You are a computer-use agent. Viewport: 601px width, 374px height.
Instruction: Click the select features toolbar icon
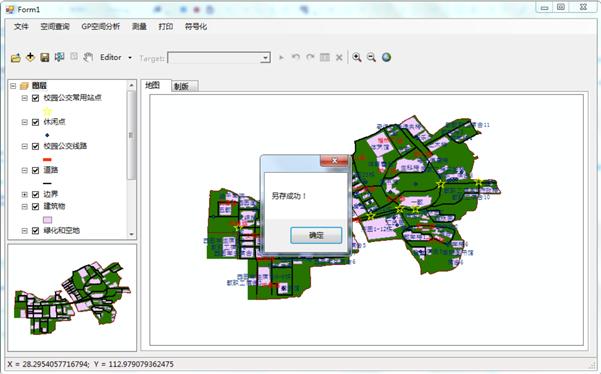click(x=59, y=57)
